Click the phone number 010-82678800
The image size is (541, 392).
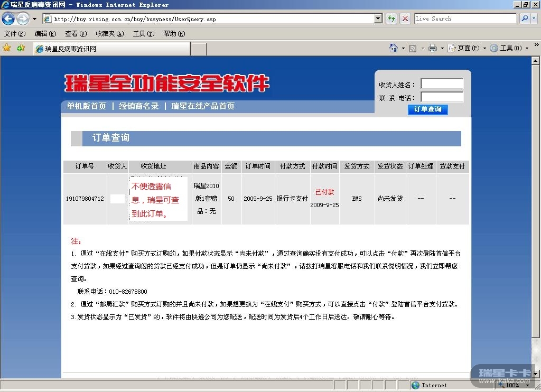pyautogui.click(x=128, y=292)
